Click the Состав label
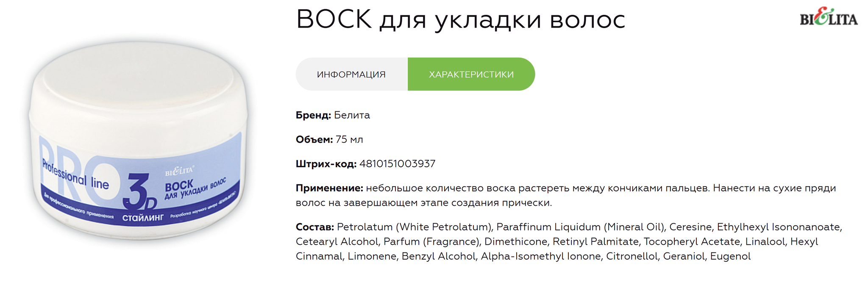The width and height of the screenshot is (868, 282). click(315, 227)
